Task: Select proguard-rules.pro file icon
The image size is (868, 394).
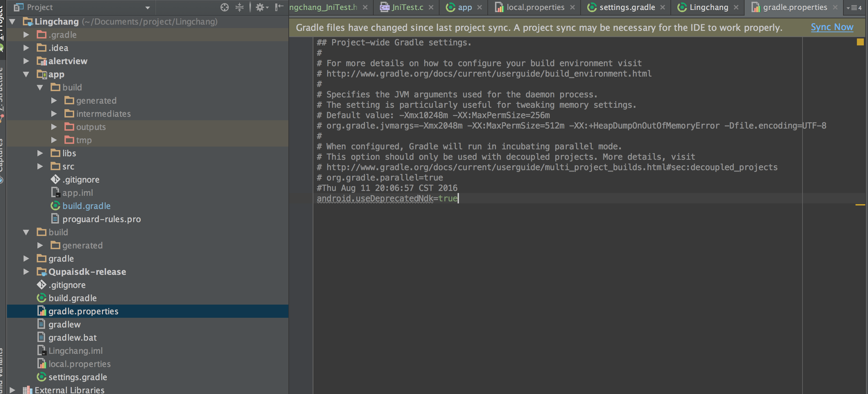Action: (x=55, y=219)
